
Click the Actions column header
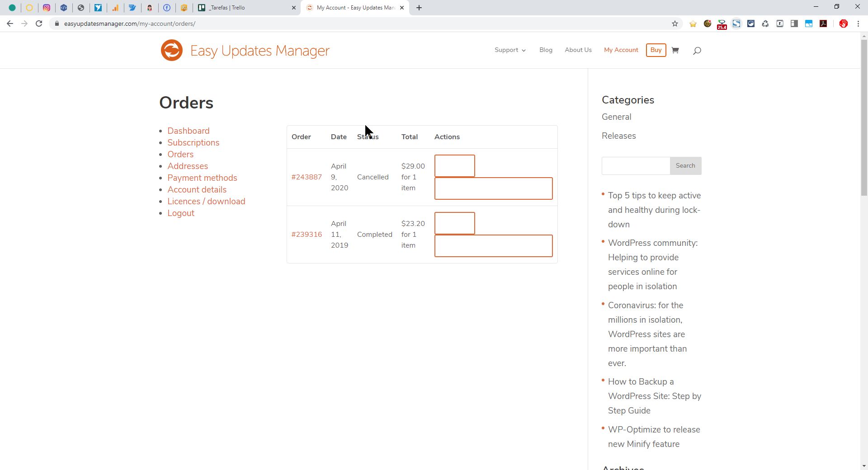point(447,137)
